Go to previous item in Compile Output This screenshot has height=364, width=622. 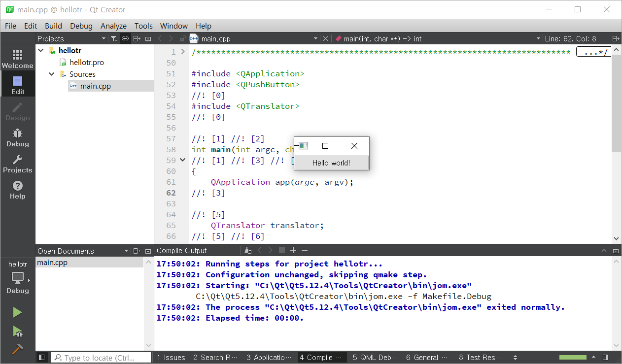[x=260, y=250]
